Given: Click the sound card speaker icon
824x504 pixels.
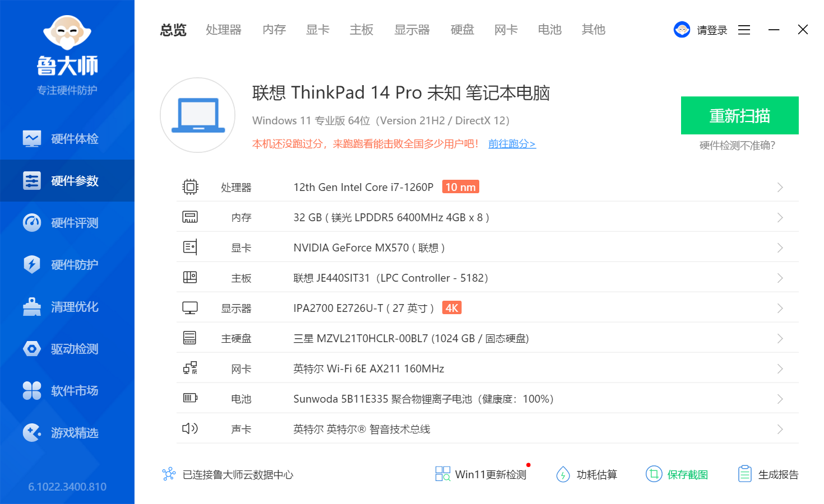Looking at the screenshot, I should pos(190,428).
